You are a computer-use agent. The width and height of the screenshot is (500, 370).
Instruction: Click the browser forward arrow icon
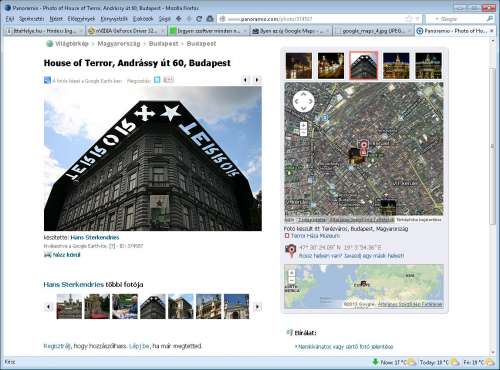(189, 19)
